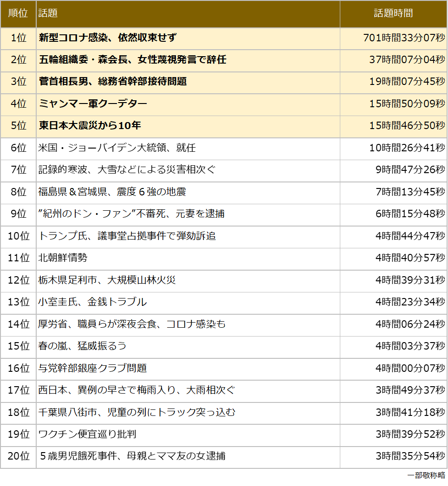Select the 新型コロナ感染、依然収束せず topic
The image size is (448, 486).
point(108,38)
